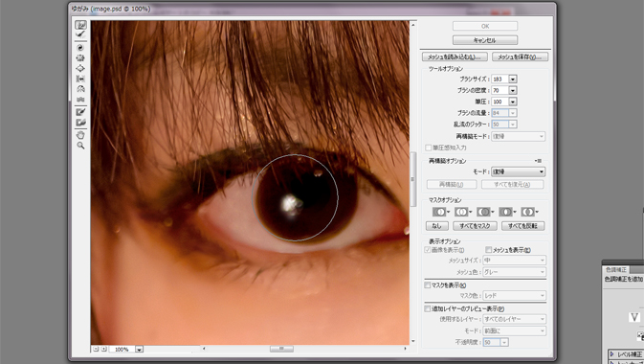Image resolution: width=644 pixels, height=364 pixels.
Task: Select the Freeze Mask tool
Action: pos(80,112)
